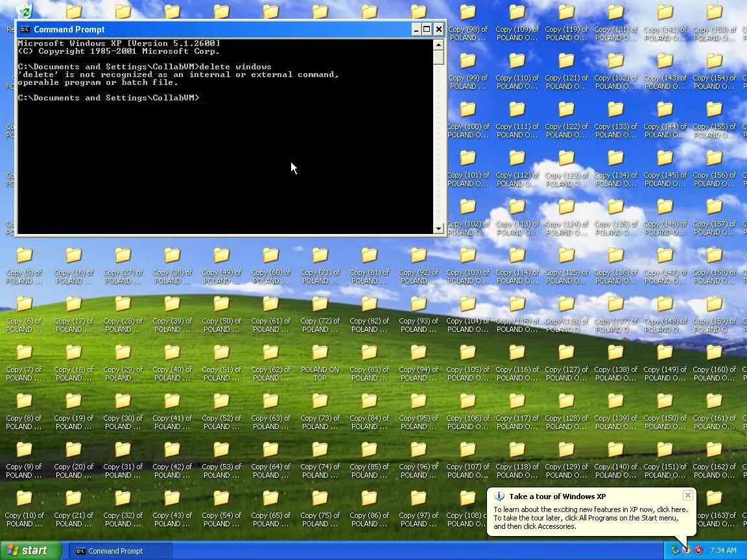
Task: Select the Copy (6) of POLAND folder
Action: 24,314
